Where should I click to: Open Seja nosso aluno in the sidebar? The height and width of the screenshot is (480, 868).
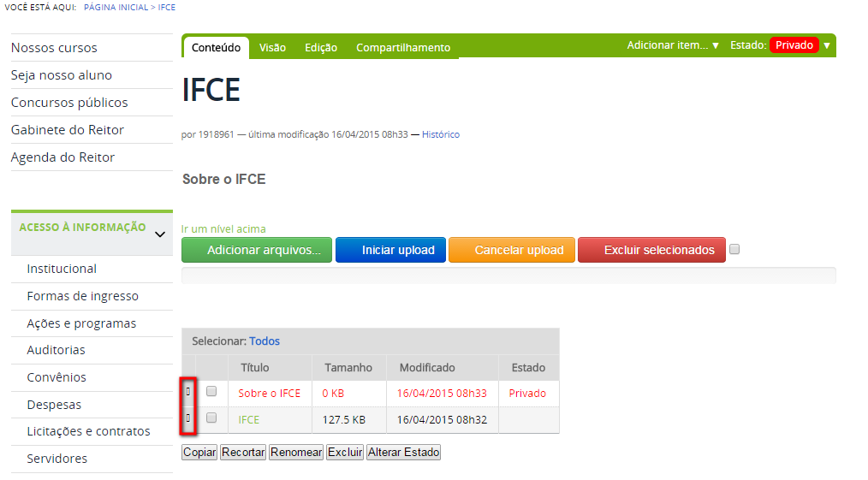pos(62,75)
